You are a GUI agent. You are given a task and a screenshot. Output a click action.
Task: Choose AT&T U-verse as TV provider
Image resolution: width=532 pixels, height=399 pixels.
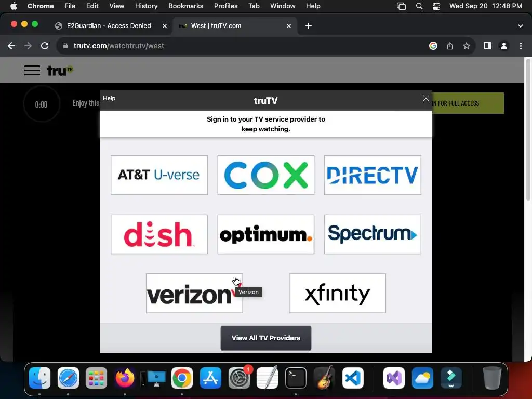(x=159, y=175)
